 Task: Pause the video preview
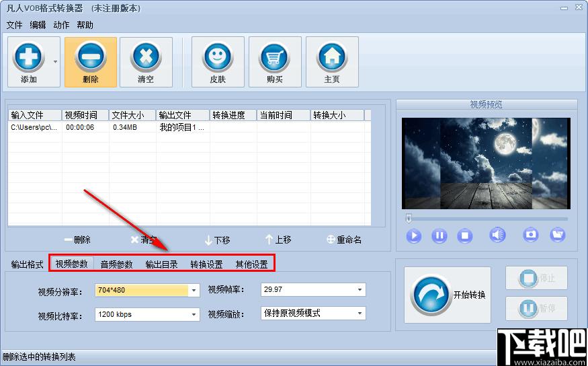(x=439, y=235)
